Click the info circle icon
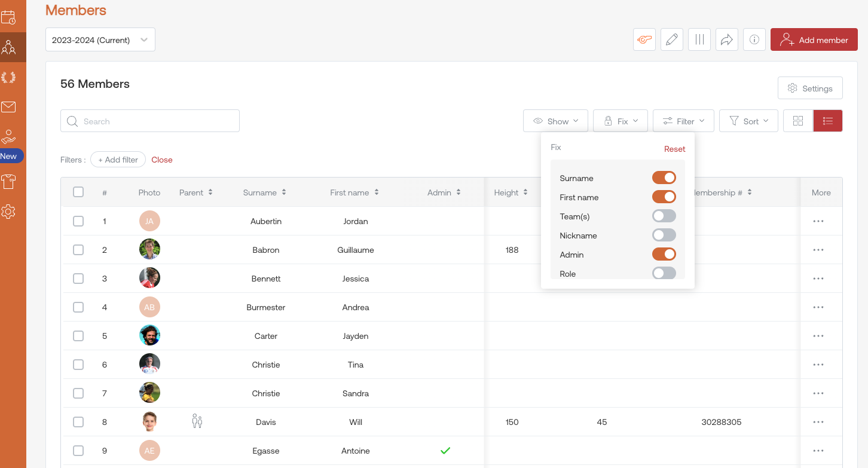This screenshot has width=868, height=468. [x=754, y=40]
